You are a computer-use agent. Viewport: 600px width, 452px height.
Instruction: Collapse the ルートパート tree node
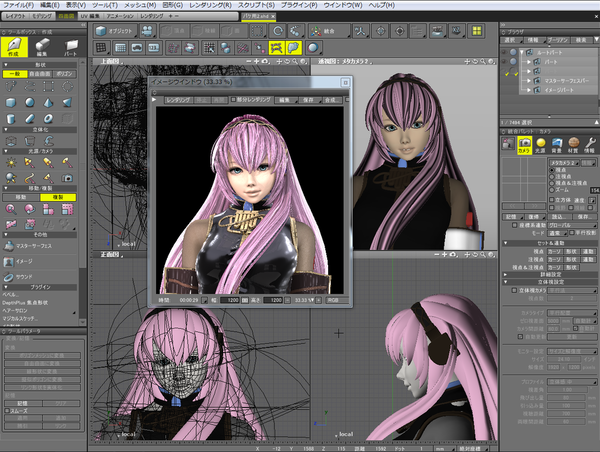[x=522, y=50]
